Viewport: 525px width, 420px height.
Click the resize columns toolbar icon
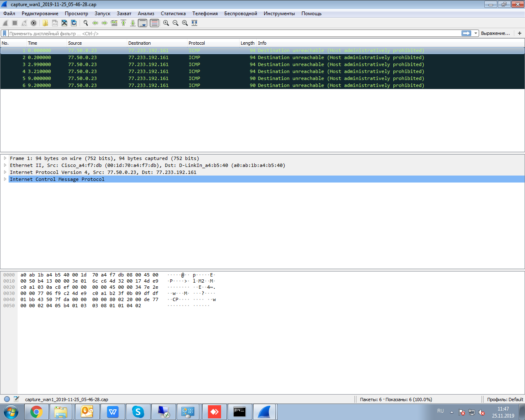point(194,23)
